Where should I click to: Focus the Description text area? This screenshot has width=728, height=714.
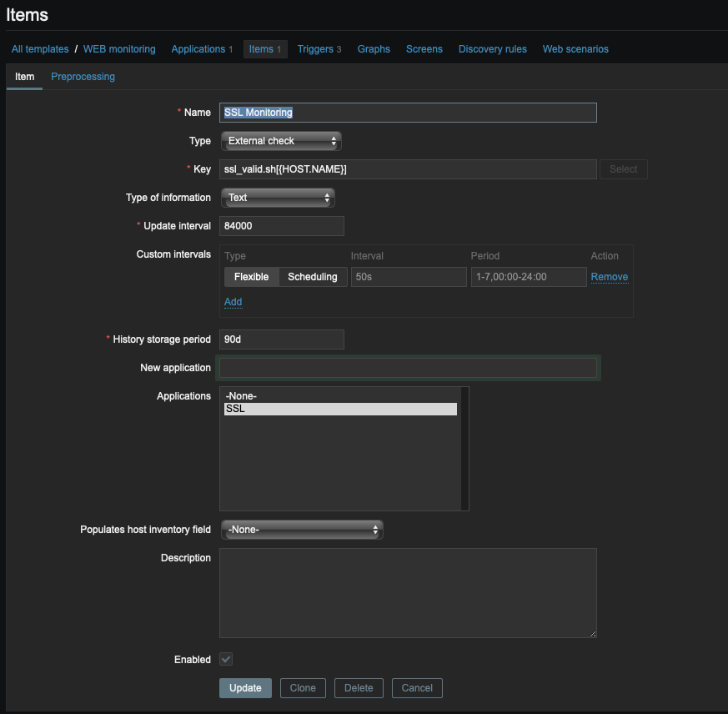point(408,593)
